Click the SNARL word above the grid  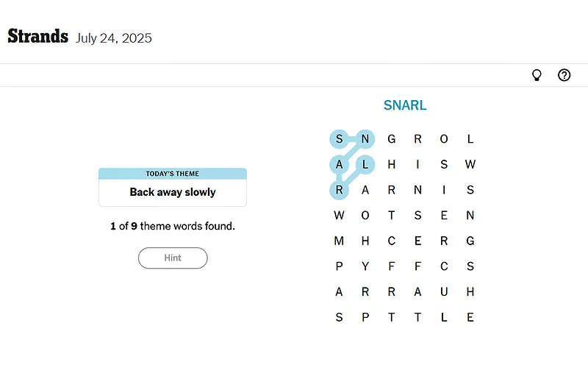(x=405, y=105)
